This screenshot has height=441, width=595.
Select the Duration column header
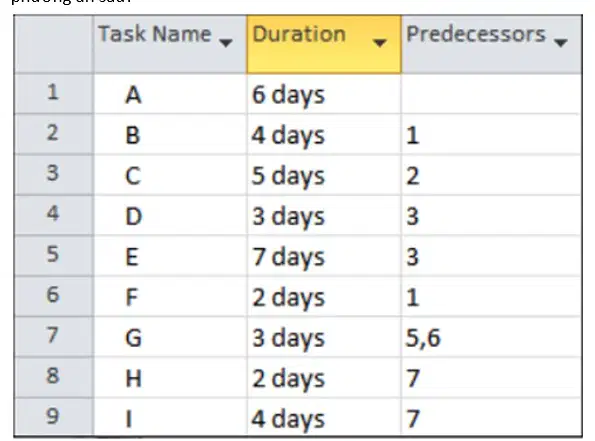pyautogui.click(x=324, y=44)
